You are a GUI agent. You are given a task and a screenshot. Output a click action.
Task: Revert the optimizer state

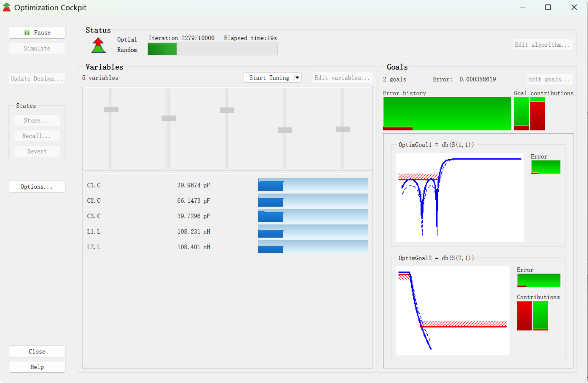37,151
